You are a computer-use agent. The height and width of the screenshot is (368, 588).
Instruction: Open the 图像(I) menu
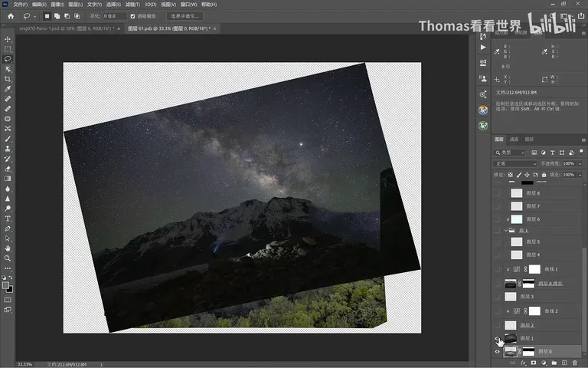pyautogui.click(x=57, y=5)
